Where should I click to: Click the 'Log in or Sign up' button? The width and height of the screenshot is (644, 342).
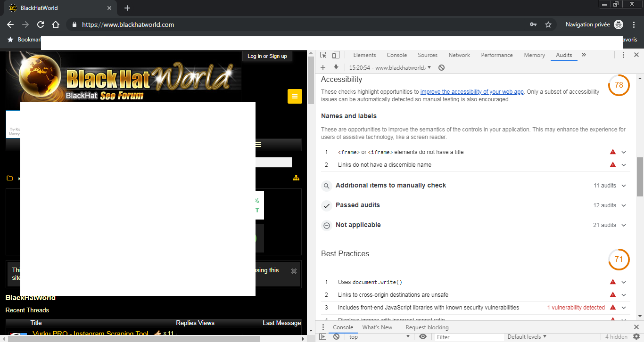(267, 56)
